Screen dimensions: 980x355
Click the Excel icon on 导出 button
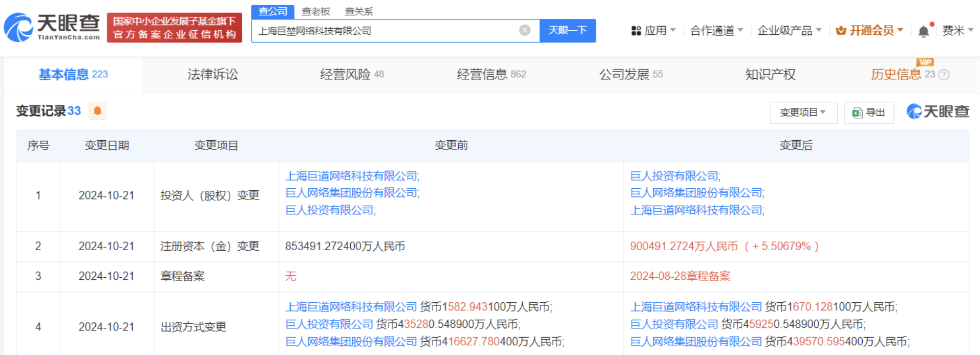click(857, 113)
